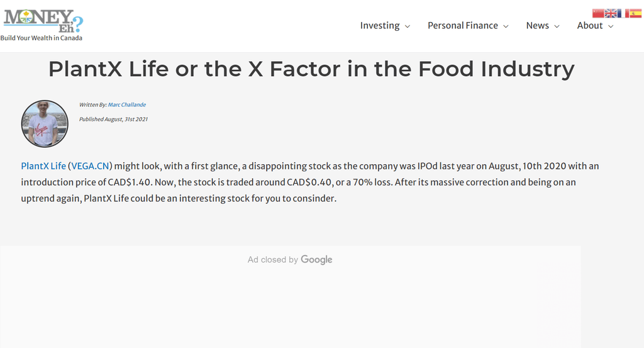Expand the chevron arrow beside About
The height and width of the screenshot is (348, 644).
(x=611, y=26)
